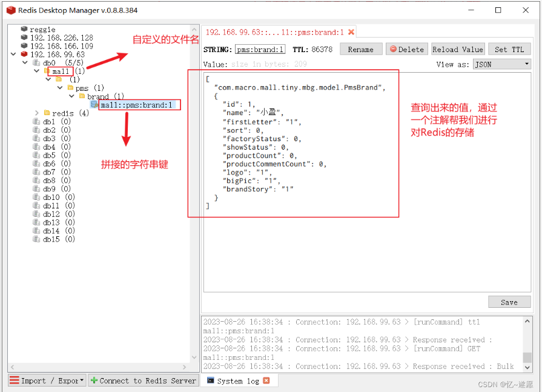Screen dimensions: 542x392
Task: Click the key icon beside mall::pms:brand:1
Action: [x=94, y=104]
